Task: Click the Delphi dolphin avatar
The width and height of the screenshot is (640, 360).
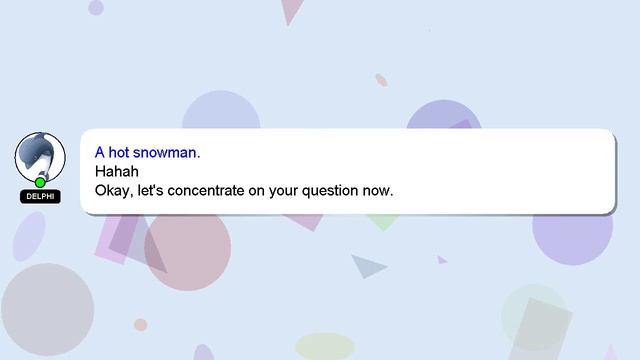Action: click(40, 157)
